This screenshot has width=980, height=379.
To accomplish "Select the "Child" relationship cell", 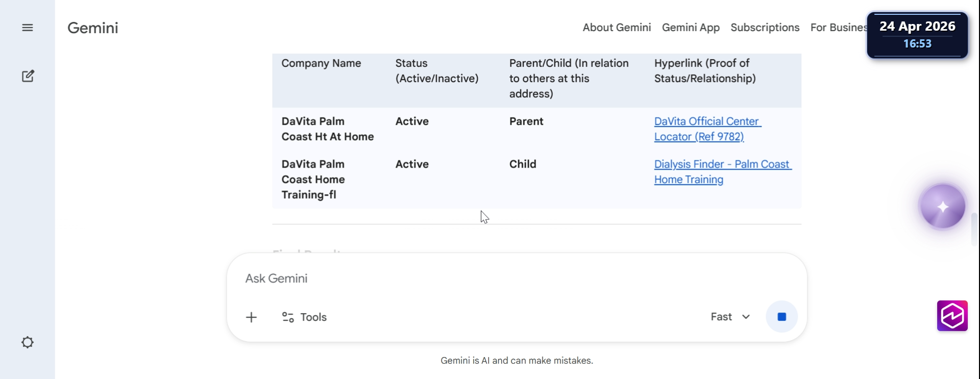I will click(523, 164).
